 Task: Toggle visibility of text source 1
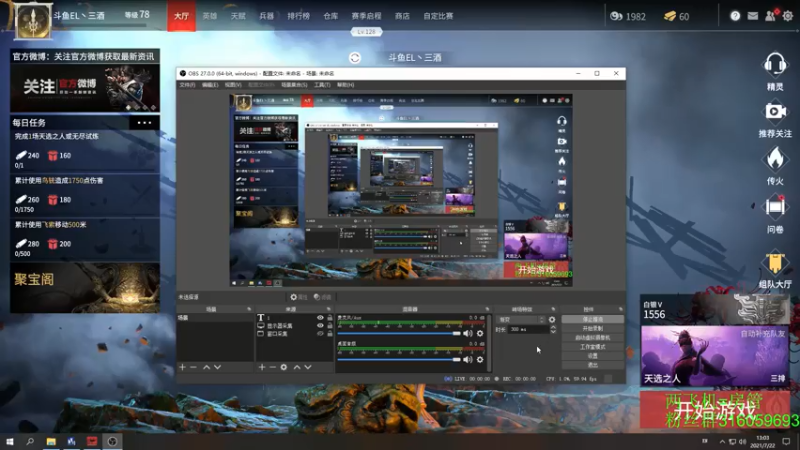(x=320, y=318)
